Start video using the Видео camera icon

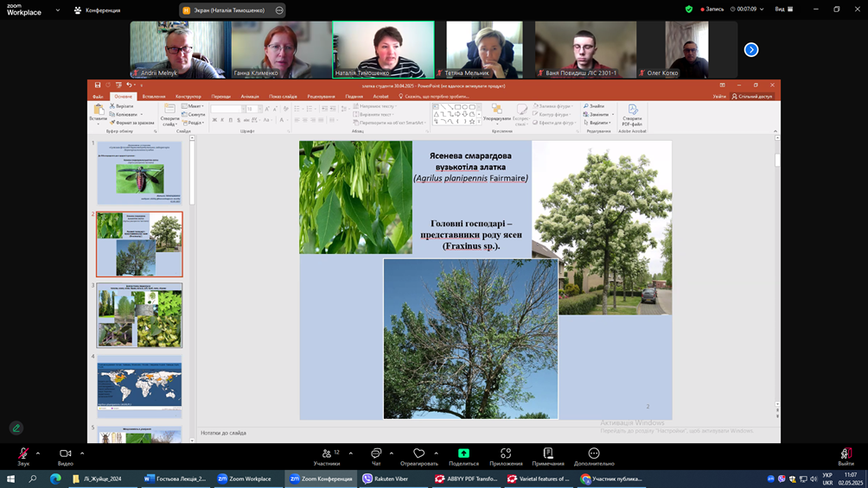click(x=66, y=453)
